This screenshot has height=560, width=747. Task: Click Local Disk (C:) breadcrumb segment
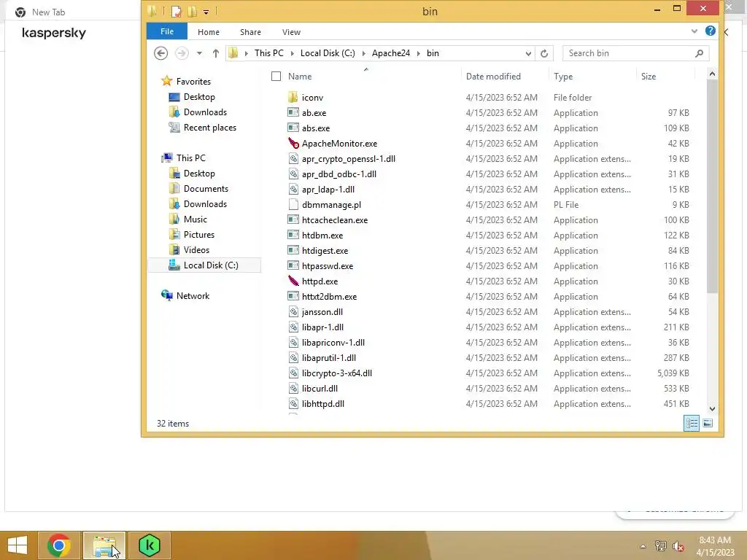click(x=328, y=53)
